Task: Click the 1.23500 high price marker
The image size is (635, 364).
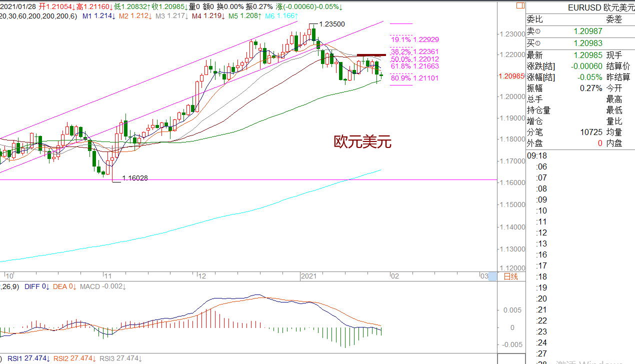Action: [331, 24]
